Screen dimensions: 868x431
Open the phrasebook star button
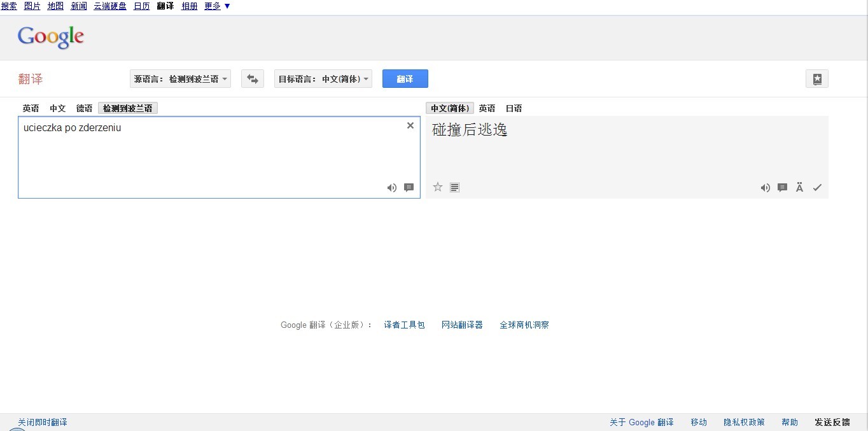pos(817,79)
